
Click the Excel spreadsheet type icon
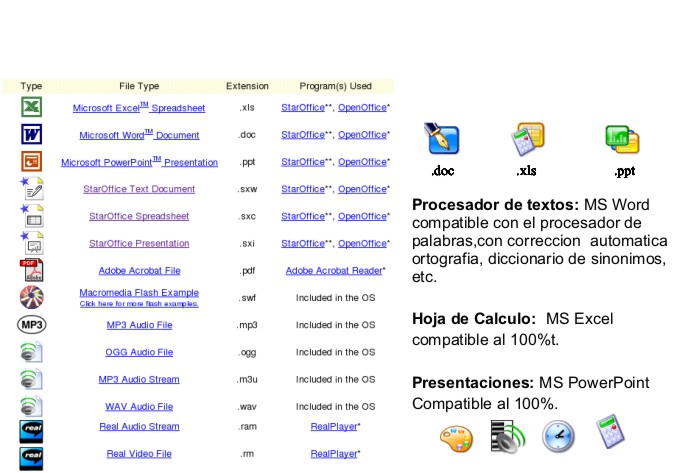[31, 107]
